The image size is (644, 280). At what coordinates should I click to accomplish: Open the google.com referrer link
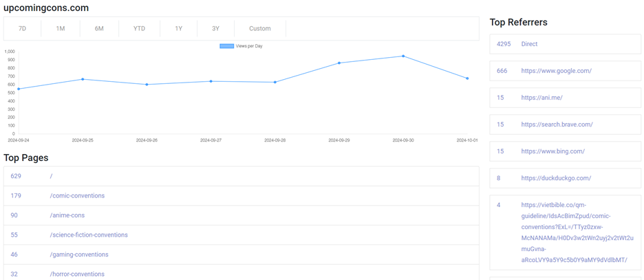tap(556, 71)
